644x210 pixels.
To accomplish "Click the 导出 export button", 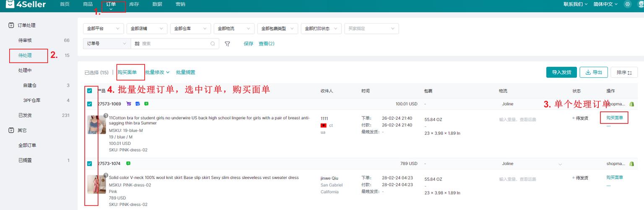I will (593, 72).
